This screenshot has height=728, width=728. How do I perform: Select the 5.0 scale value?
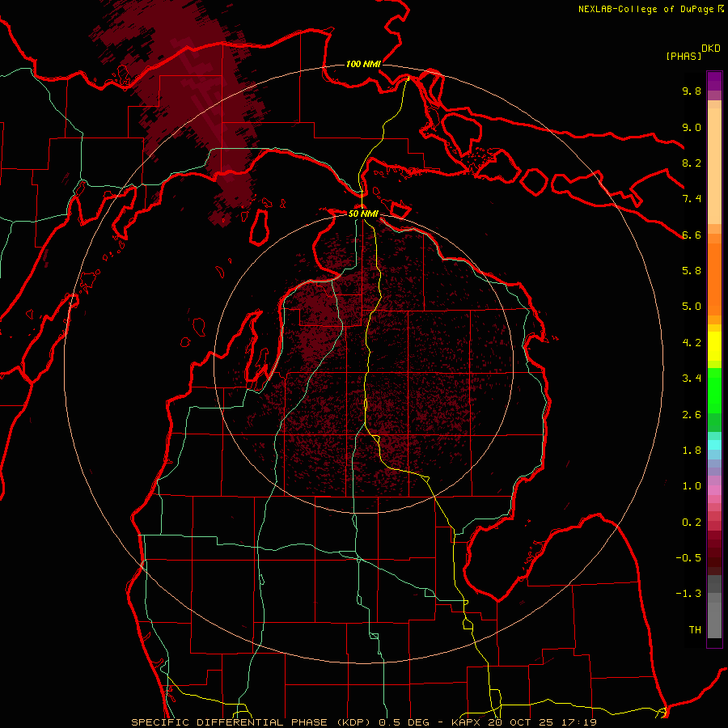(x=692, y=307)
